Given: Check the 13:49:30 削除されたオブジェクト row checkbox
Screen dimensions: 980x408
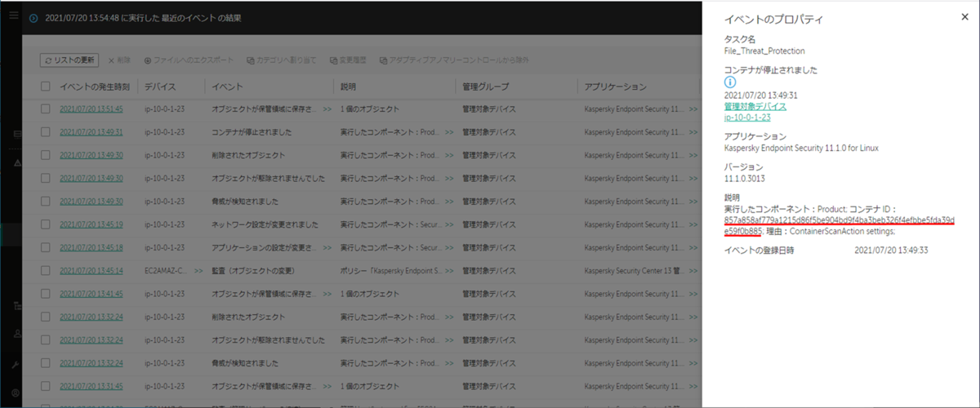Looking at the screenshot, I should click(46, 155).
